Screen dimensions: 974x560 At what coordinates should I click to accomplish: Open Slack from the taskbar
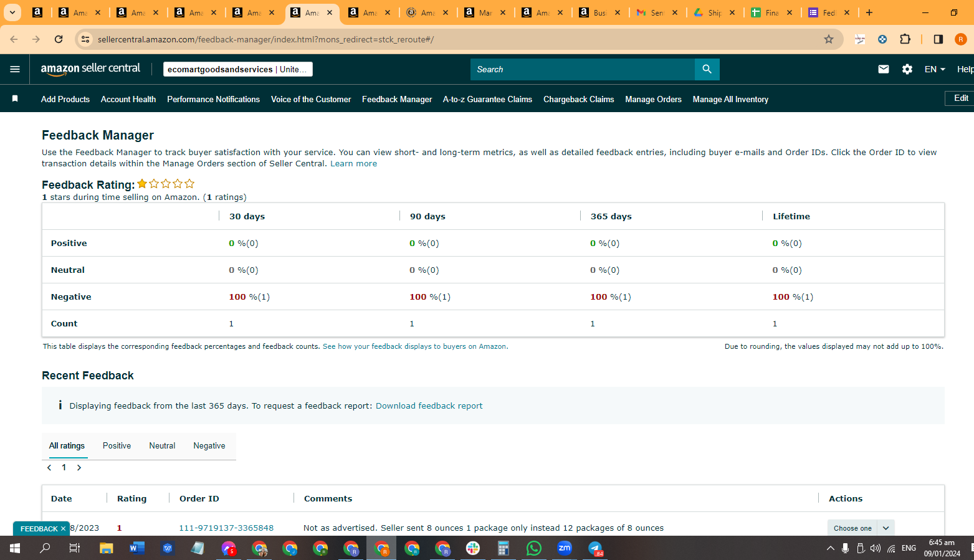point(473,548)
